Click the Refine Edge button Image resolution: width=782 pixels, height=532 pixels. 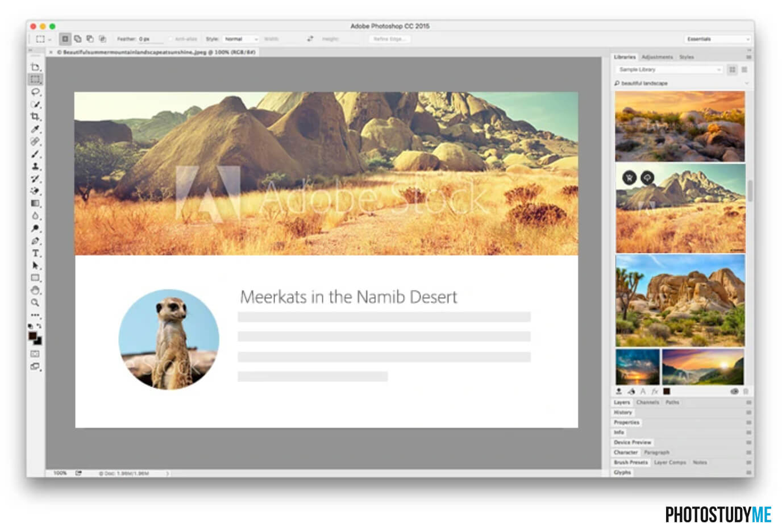click(389, 39)
